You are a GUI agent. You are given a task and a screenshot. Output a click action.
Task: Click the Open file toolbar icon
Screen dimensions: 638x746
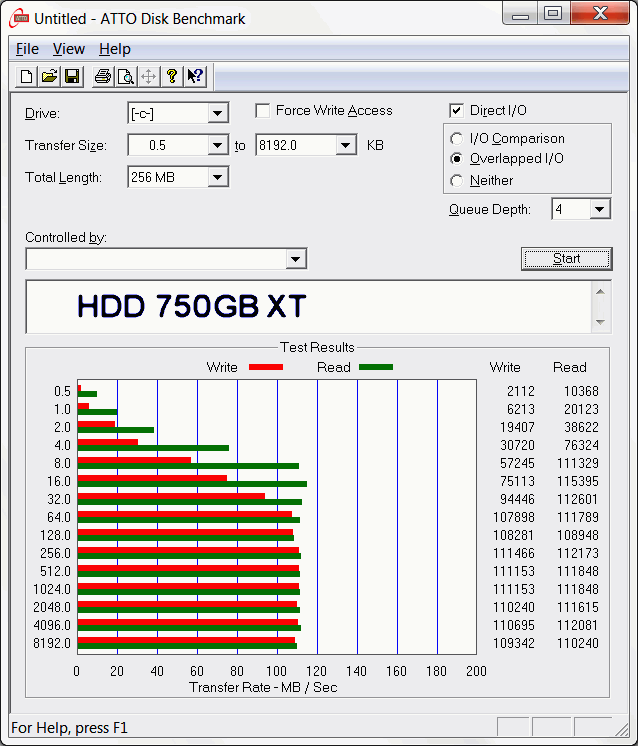[x=49, y=76]
